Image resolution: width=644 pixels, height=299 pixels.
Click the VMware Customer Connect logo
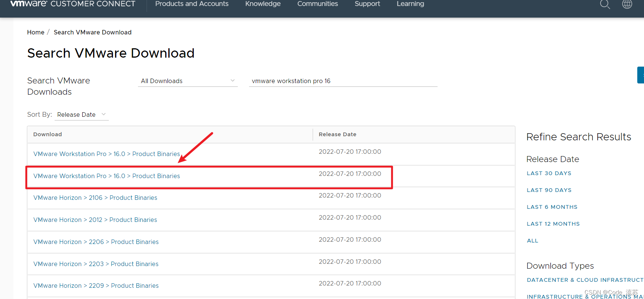[x=73, y=4]
